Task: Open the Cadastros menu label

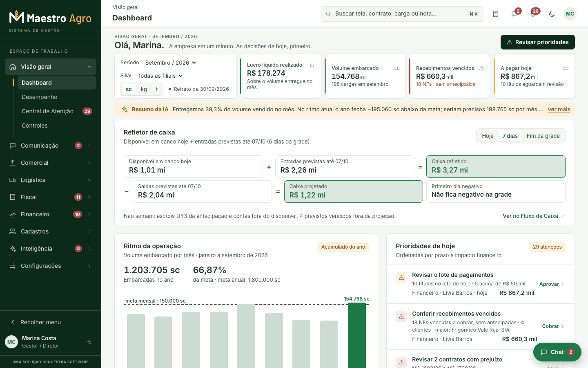Action: tap(35, 231)
